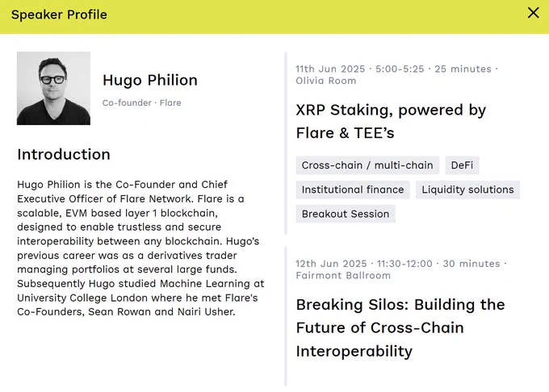This screenshot has width=549, height=392.
Task: Open the XRP Staking session title
Action: click(x=391, y=121)
